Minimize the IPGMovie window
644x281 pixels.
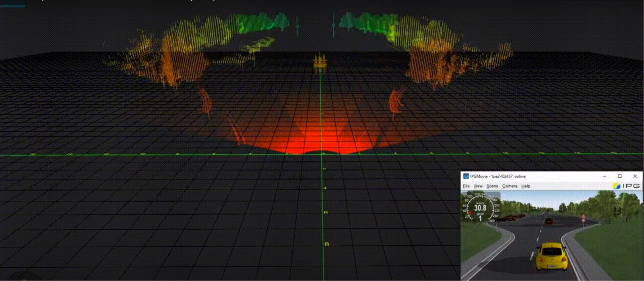coord(604,176)
